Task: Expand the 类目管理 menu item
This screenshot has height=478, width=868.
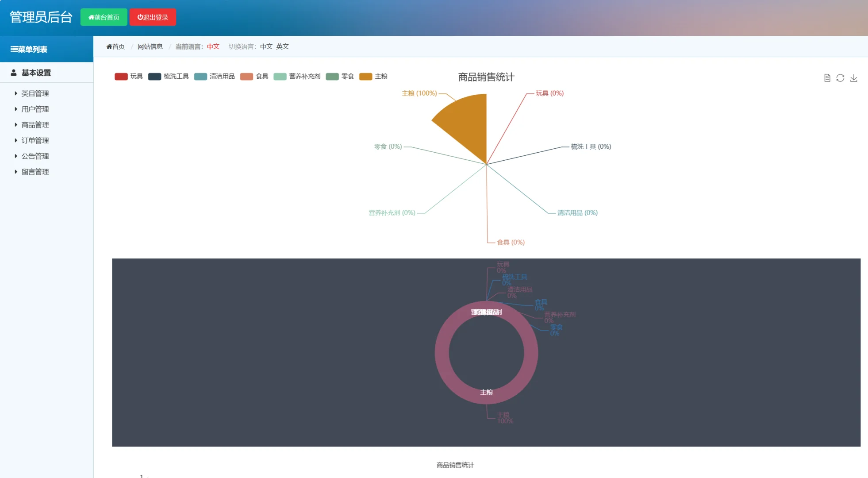Action: click(35, 93)
